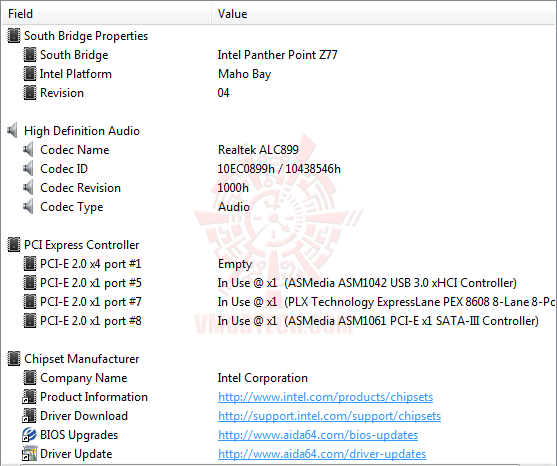Click the ASMedia ASM1061 SATA-III Controller value
557x466 pixels.
[x=378, y=321]
